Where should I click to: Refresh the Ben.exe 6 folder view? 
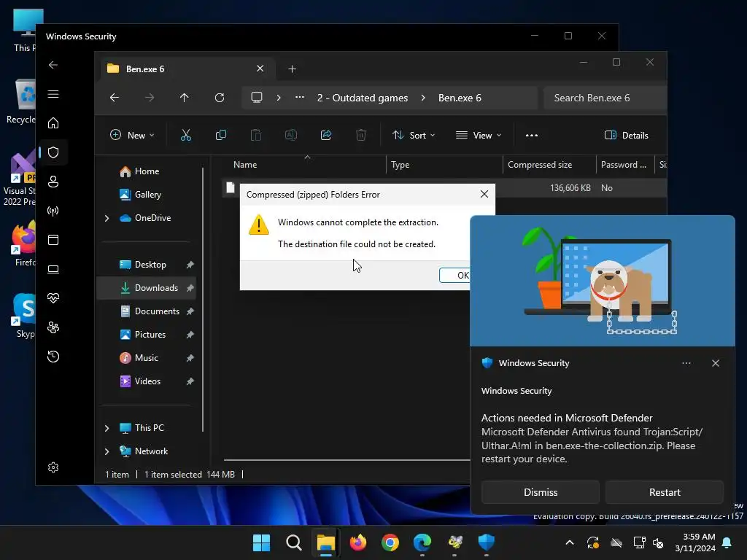click(x=219, y=98)
